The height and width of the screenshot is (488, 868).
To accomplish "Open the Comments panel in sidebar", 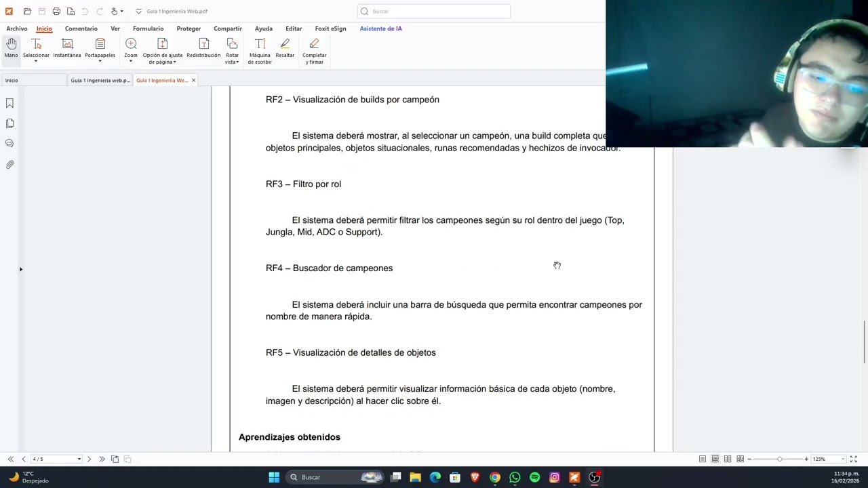I will point(9,144).
